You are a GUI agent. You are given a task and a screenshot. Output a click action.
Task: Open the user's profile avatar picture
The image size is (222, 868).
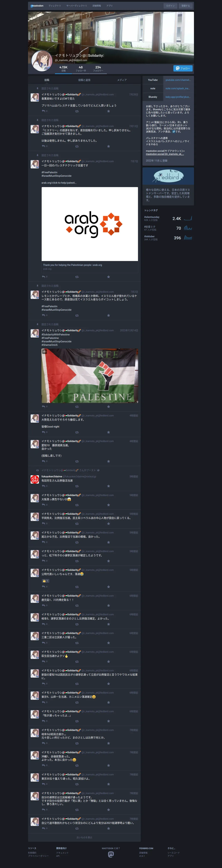(x=41, y=61)
